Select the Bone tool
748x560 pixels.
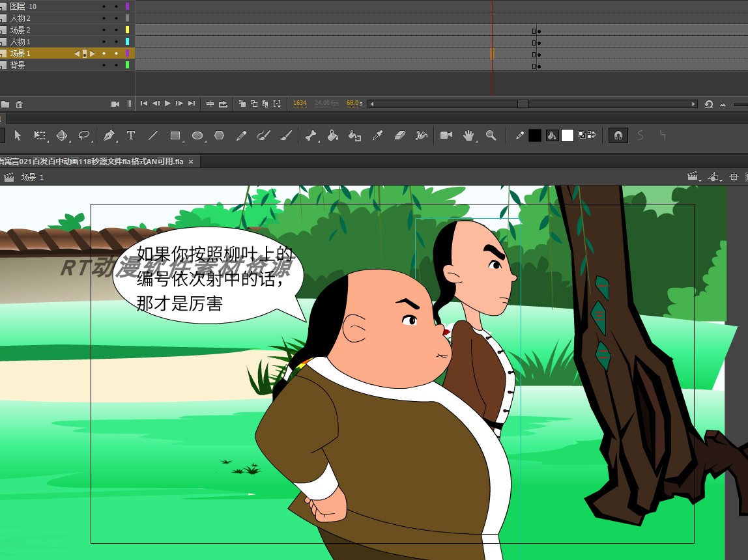pos(311,136)
